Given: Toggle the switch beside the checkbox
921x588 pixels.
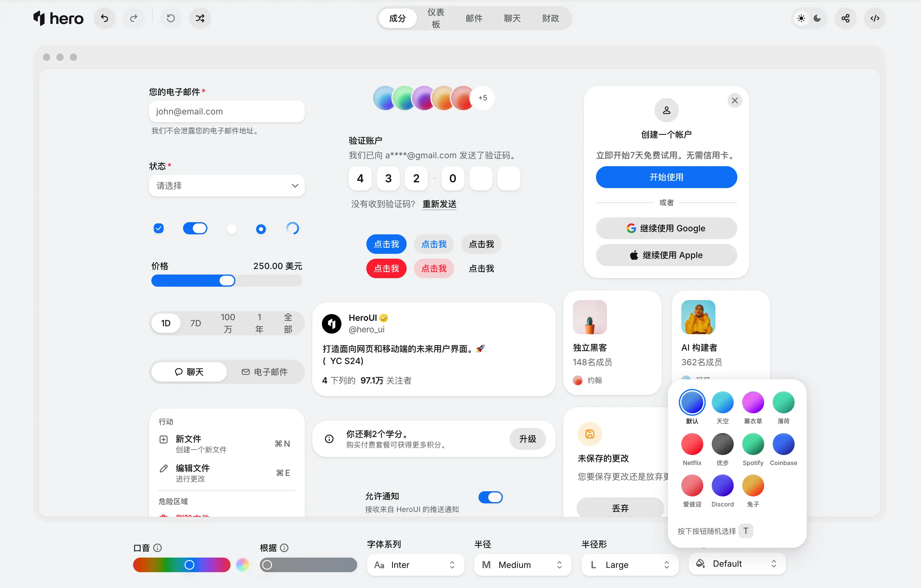Looking at the screenshot, I should [195, 228].
